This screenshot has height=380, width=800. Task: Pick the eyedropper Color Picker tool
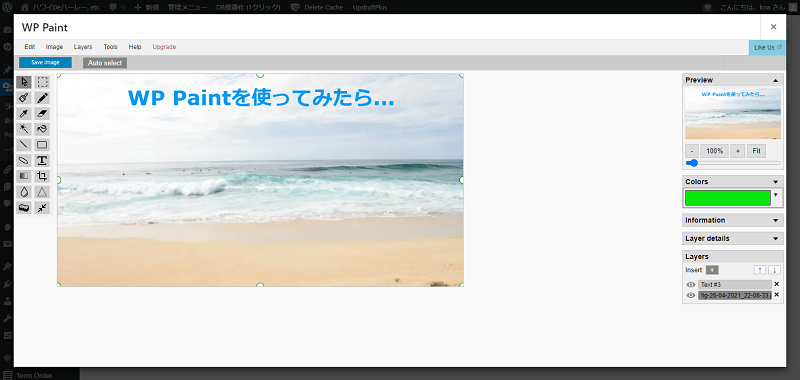(24, 114)
